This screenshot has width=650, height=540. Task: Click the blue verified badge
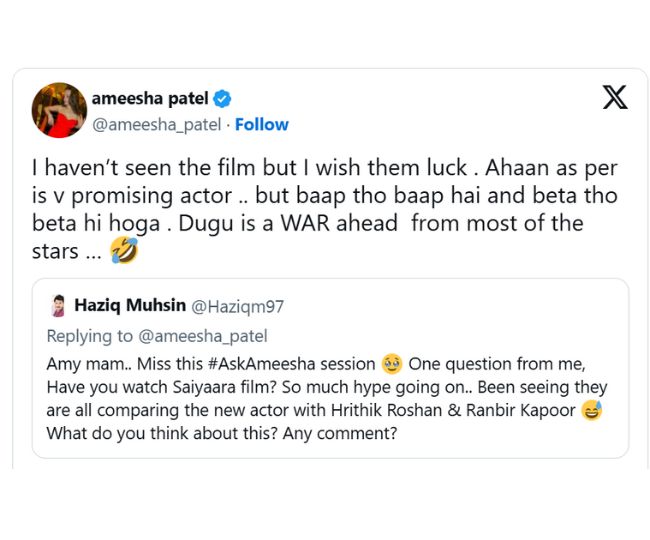pyautogui.click(x=223, y=98)
